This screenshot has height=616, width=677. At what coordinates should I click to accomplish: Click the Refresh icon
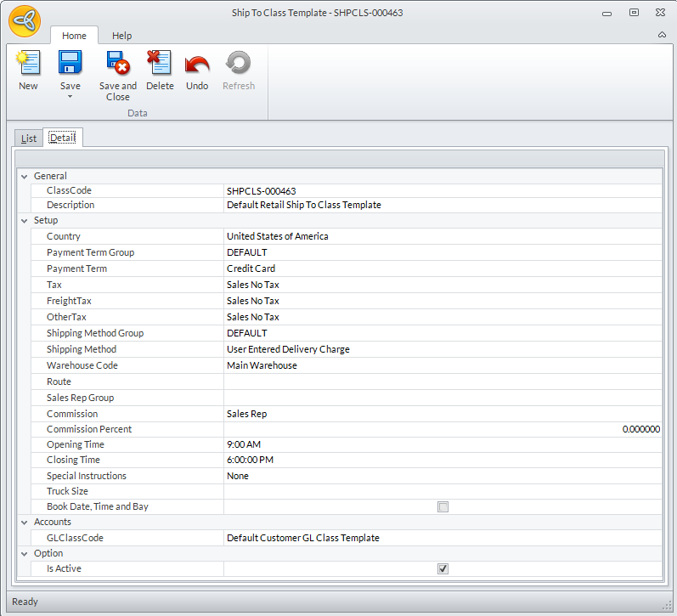238,64
